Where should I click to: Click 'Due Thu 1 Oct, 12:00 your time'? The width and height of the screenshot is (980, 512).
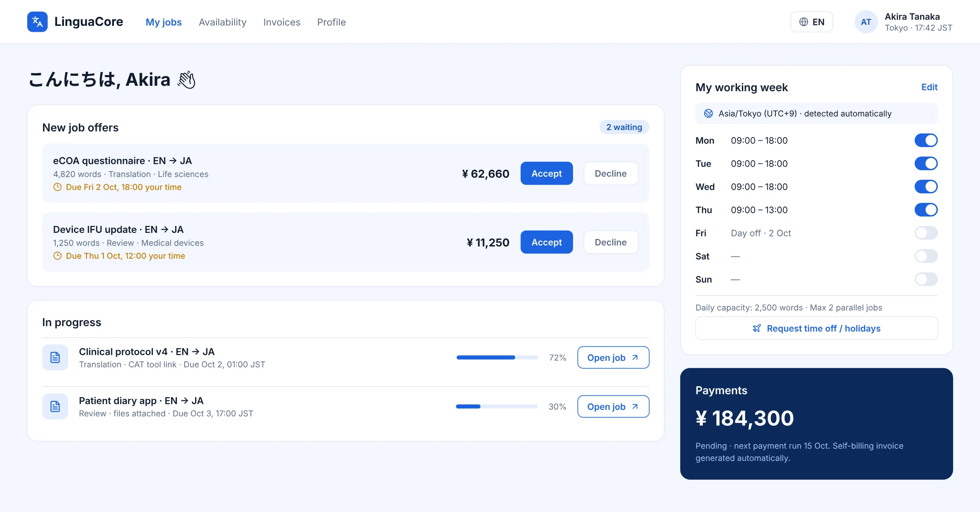click(x=126, y=256)
